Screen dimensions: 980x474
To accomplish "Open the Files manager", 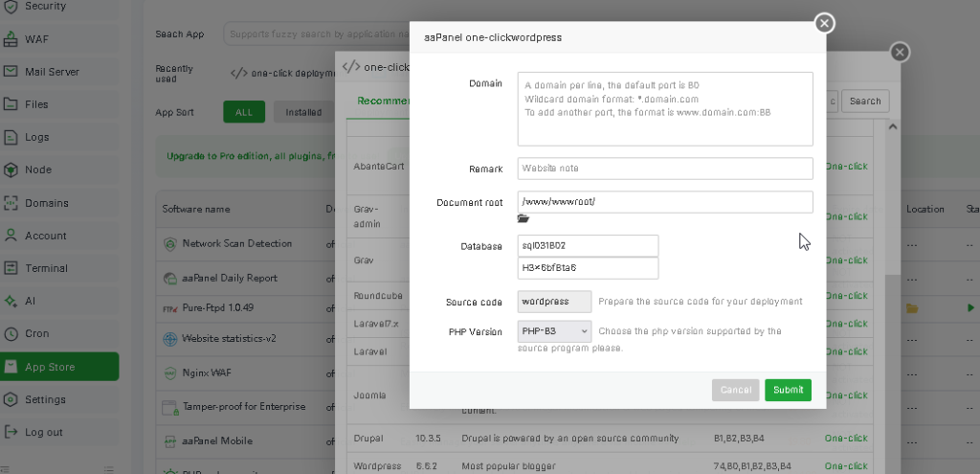I will [x=59, y=104].
